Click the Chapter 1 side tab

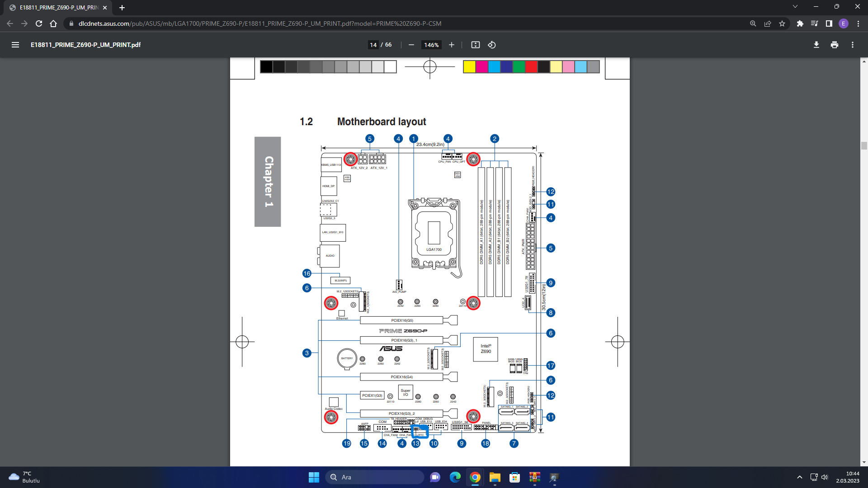coord(268,182)
